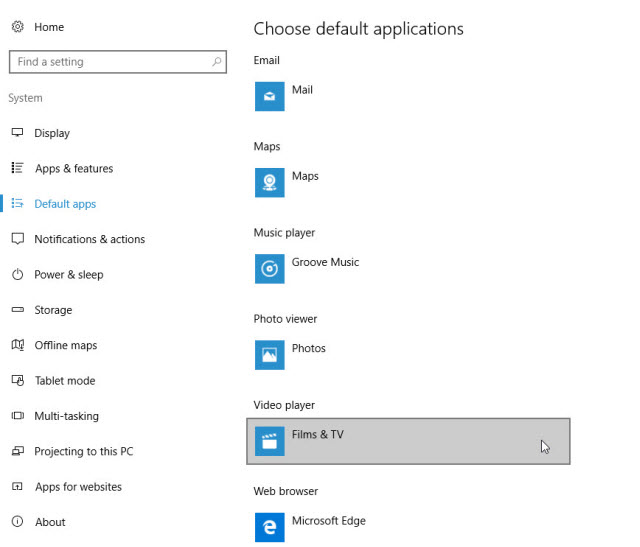The height and width of the screenshot is (547, 640).
Task: Change default web browser Microsoft Edge
Action: 329,521
